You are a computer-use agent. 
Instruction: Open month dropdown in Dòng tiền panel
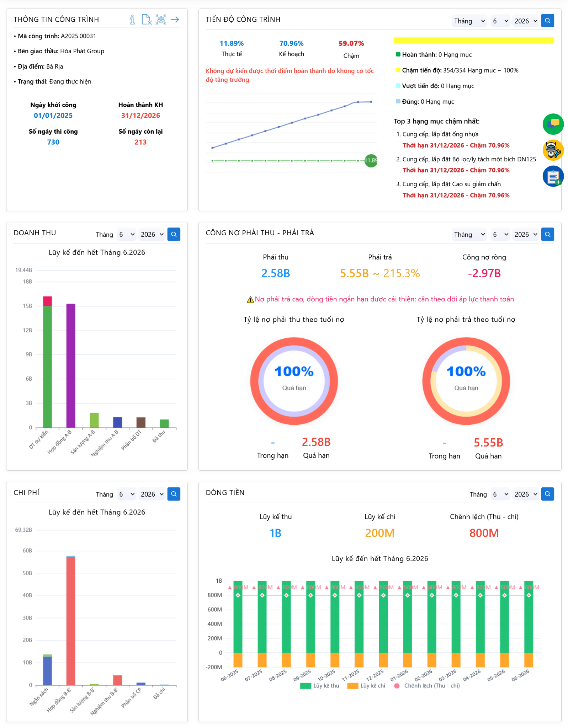click(500, 494)
